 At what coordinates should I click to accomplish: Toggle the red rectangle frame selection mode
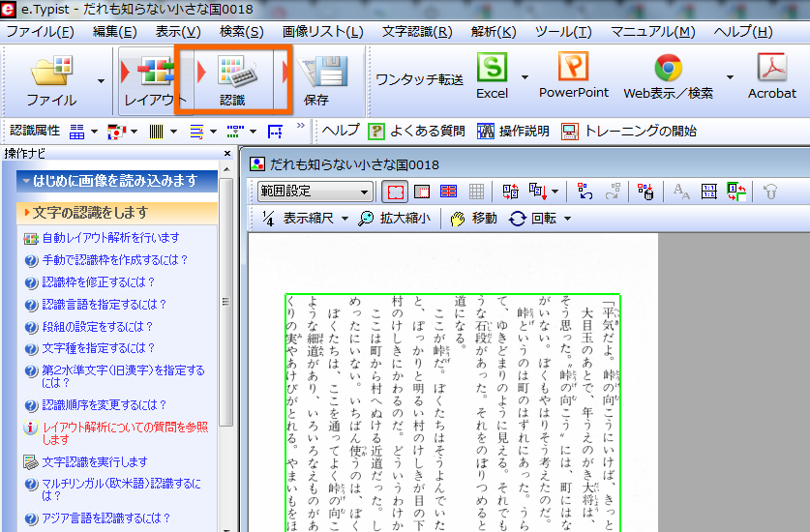[395, 192]
